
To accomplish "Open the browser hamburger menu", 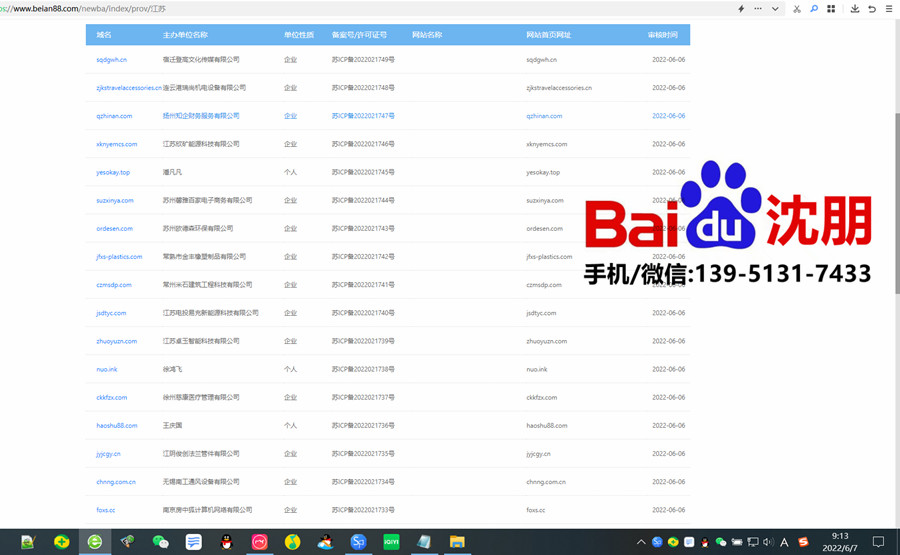I will pyautogui.click(x=889, y=9).
